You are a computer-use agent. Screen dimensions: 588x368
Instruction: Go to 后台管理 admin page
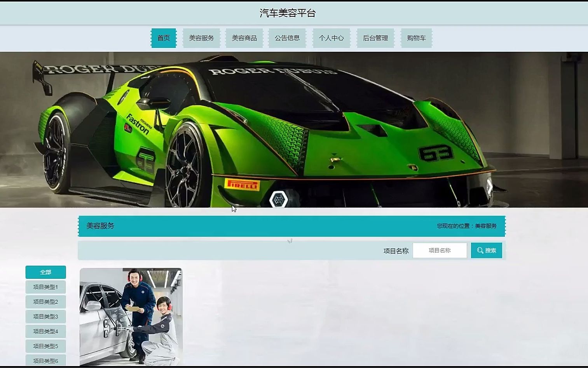[x=375, y=38]
